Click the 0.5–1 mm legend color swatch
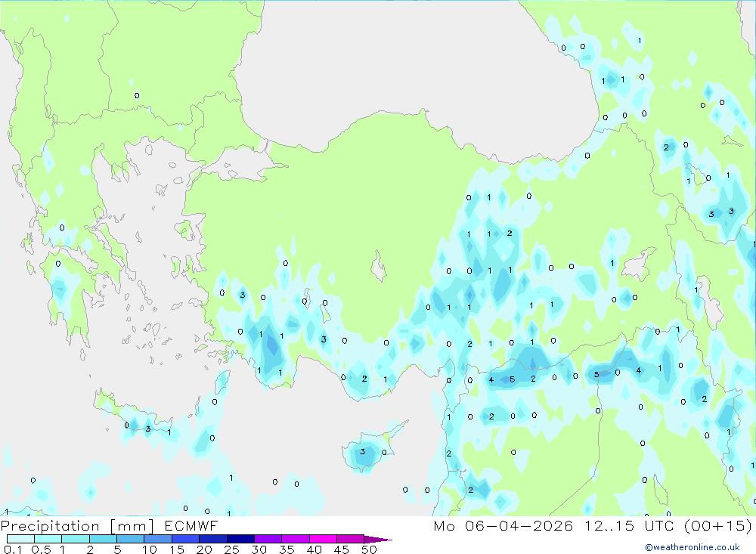This screenshot has height=554, width=756. (48, 539)
